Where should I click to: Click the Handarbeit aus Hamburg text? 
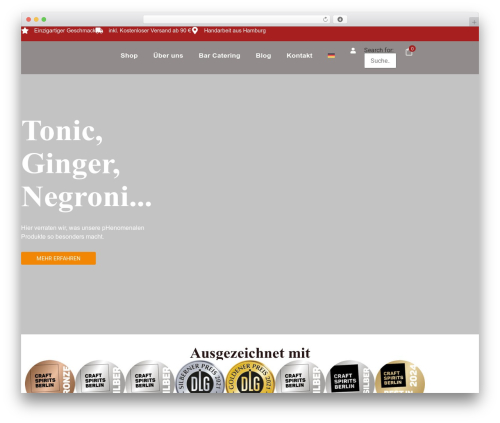point(235,31)
